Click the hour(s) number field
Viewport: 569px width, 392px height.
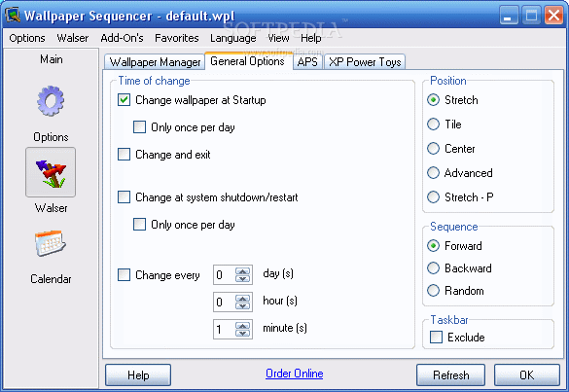225,302
